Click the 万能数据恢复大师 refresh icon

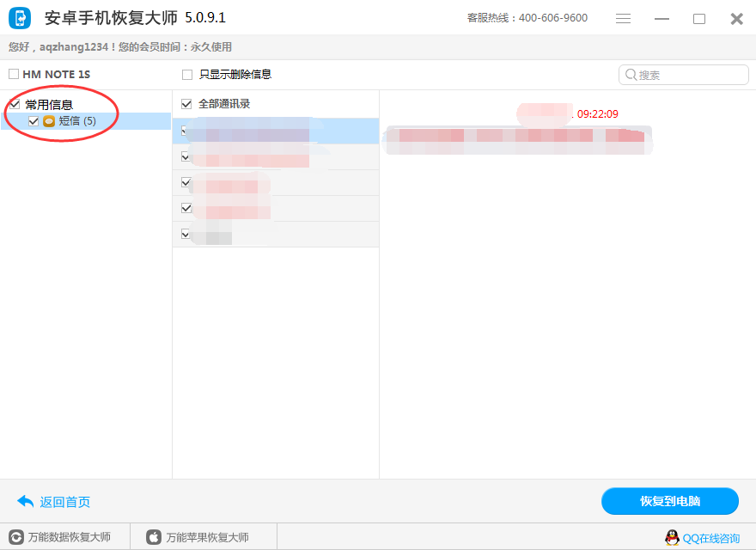[16, 537]
